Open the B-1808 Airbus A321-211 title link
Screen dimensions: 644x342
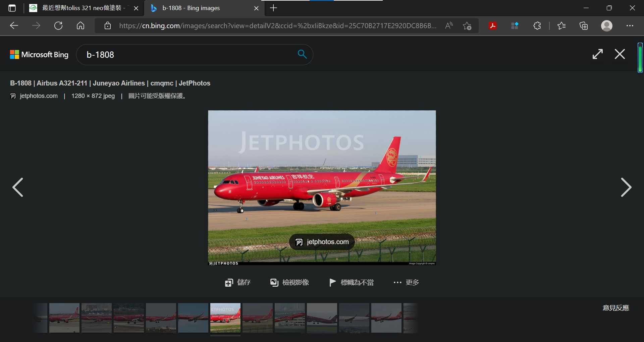point(110,83)
